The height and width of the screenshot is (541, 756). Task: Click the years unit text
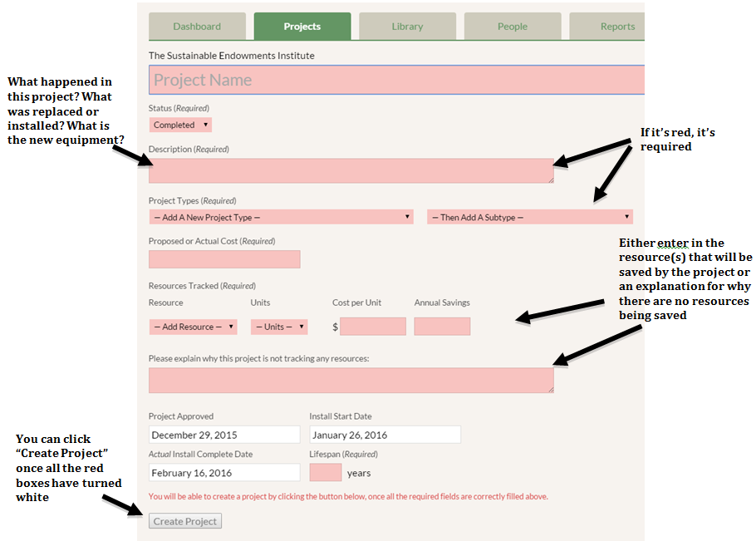(359, 473)
